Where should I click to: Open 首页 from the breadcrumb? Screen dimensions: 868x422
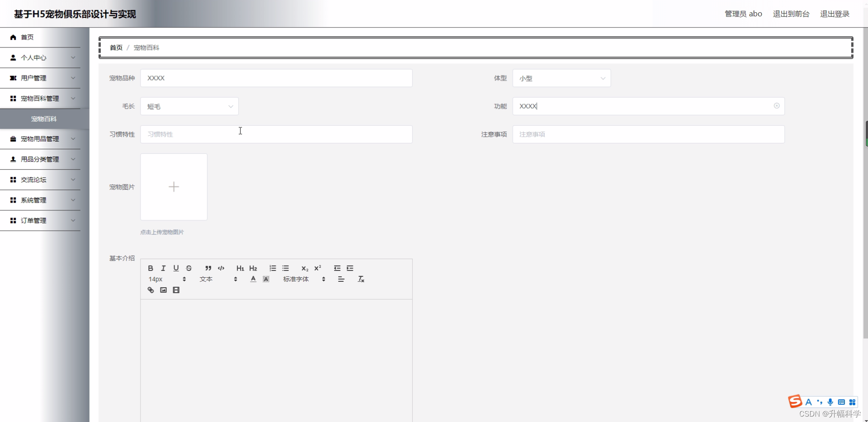click(116, 47)
